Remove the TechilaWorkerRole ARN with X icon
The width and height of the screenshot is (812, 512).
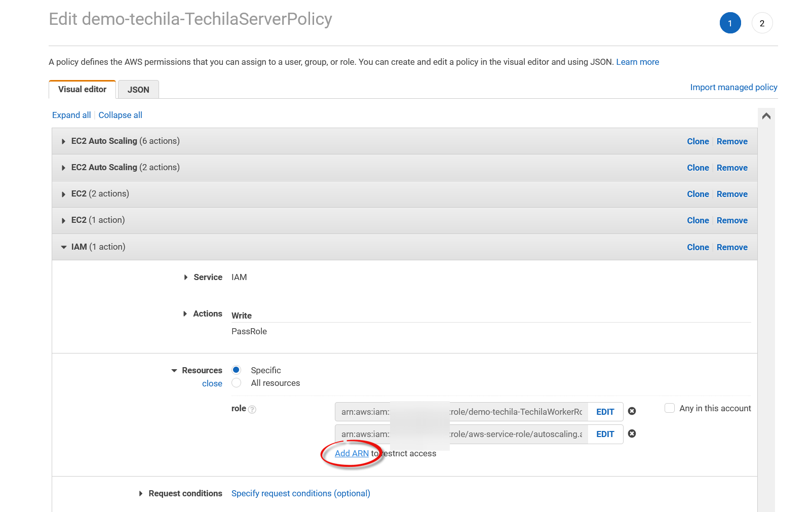[x=632, y=411]
